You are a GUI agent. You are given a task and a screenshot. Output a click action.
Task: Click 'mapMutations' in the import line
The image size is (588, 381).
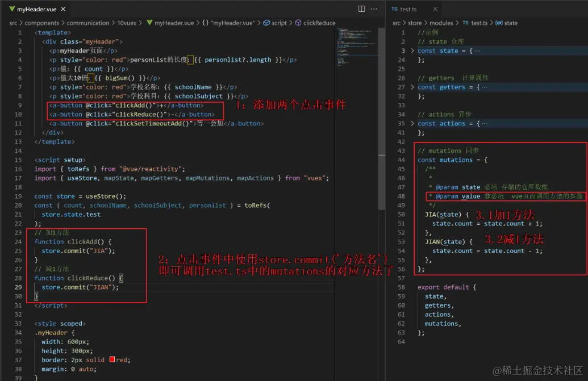pos(207,178)
